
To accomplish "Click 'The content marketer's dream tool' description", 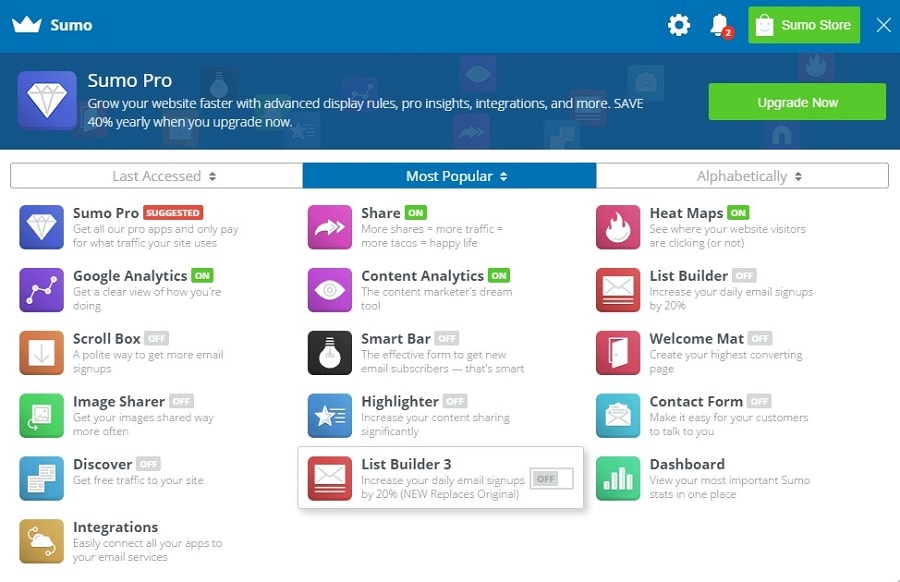I will click(x=436, y=298).
